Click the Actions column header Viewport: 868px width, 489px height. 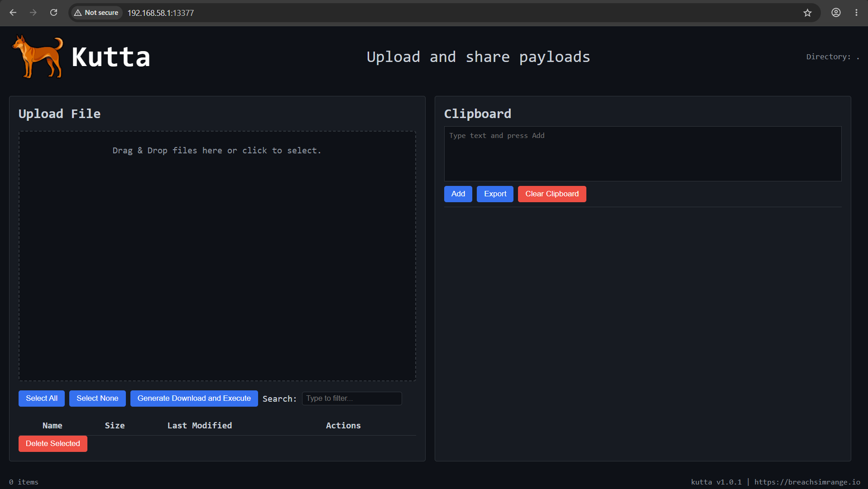tap(343, 426)
